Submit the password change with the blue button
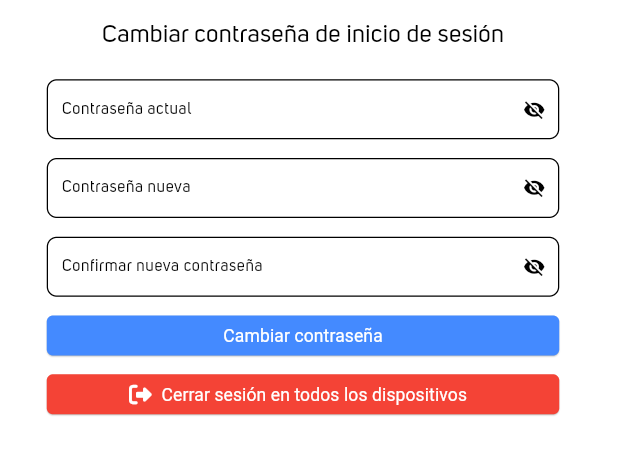 pyautogui.click(x=302, y=336)
